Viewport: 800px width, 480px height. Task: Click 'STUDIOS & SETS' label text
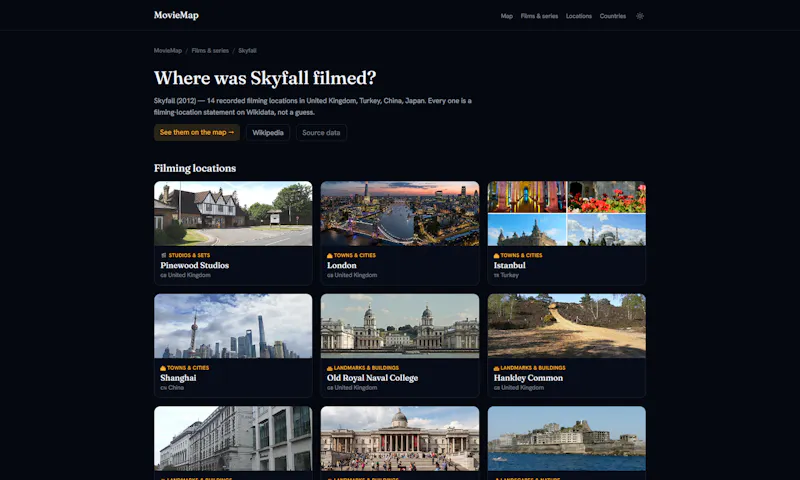click(189, 255)
